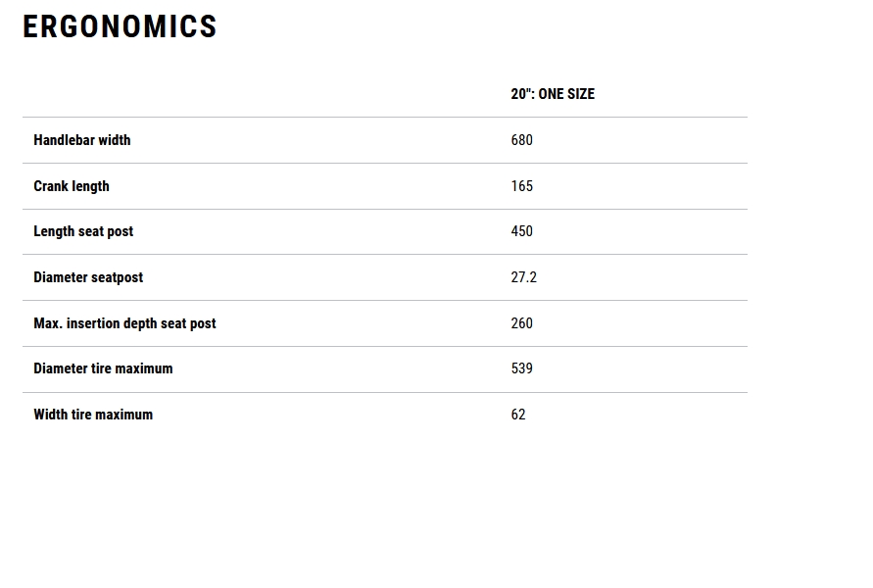This screenshot has height=588, width=873.
Task: Click the 20" text in the column header
Action: tap(520, 94)
